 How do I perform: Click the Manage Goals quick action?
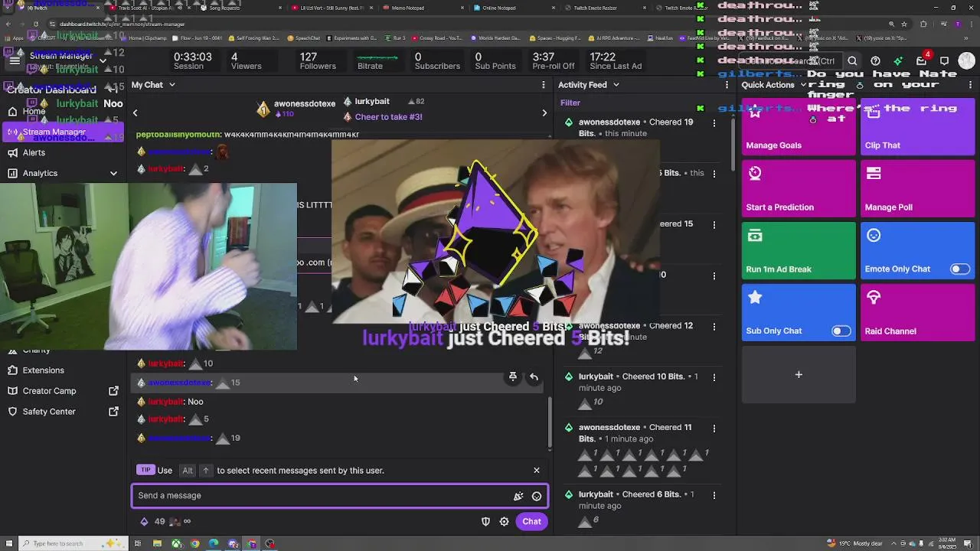point(799,126)
